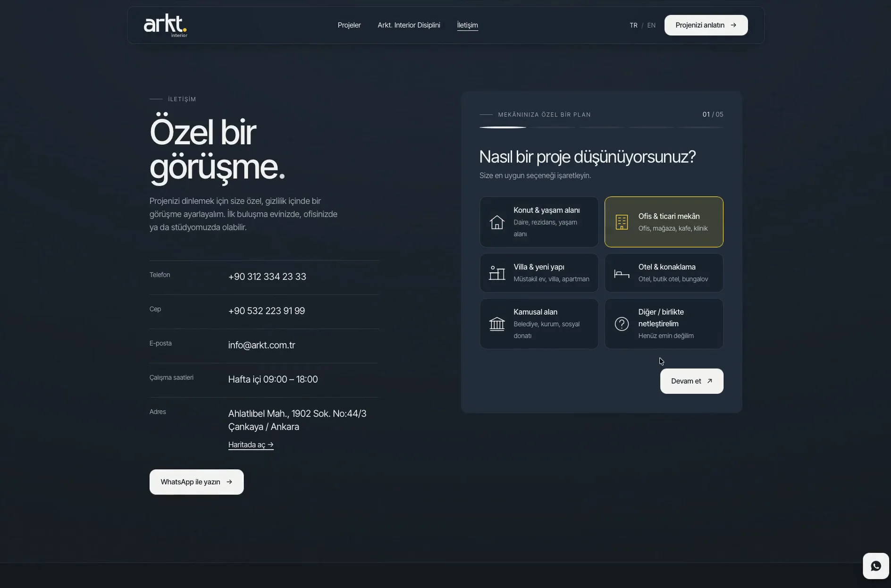The image size is (891, 588).
Task: Click the office building icon in Ofis & ticari mekân
Action: 622,222
